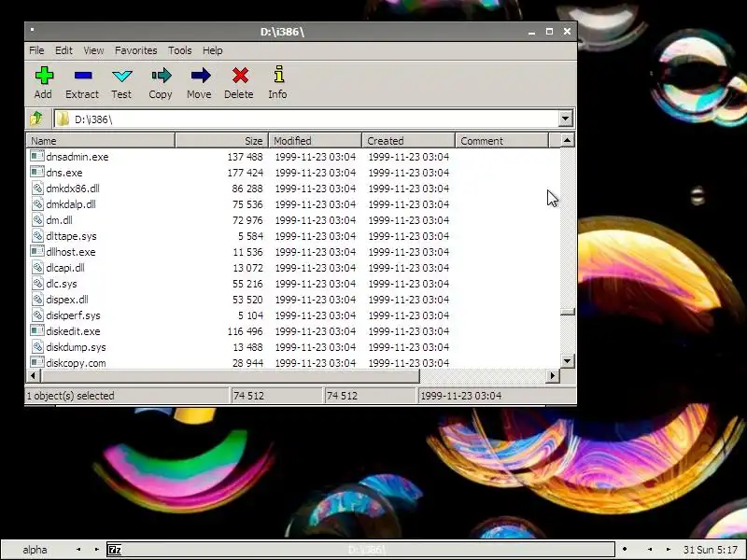
Task: Click the Extract toolbar icon
Action: tap(83, 76)
